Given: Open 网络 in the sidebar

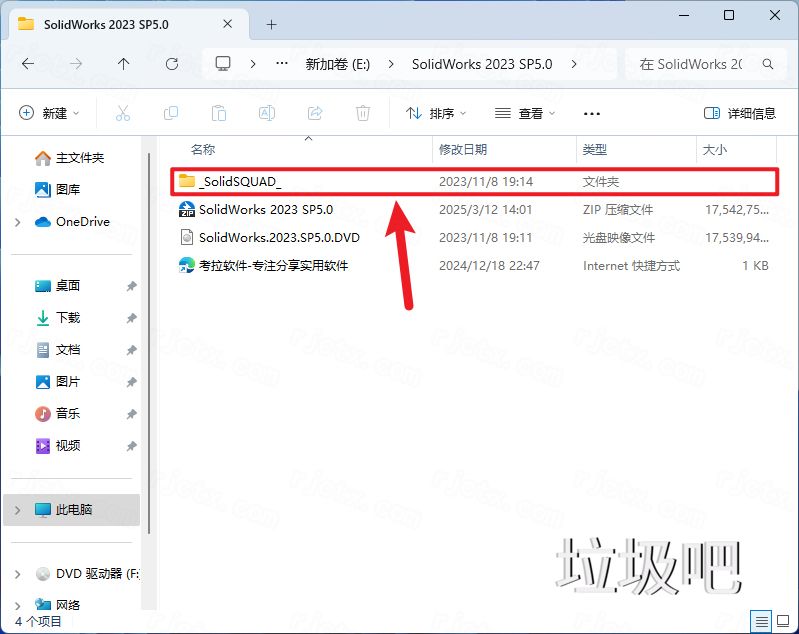Looking at the screenshot, I should (58, 605).
